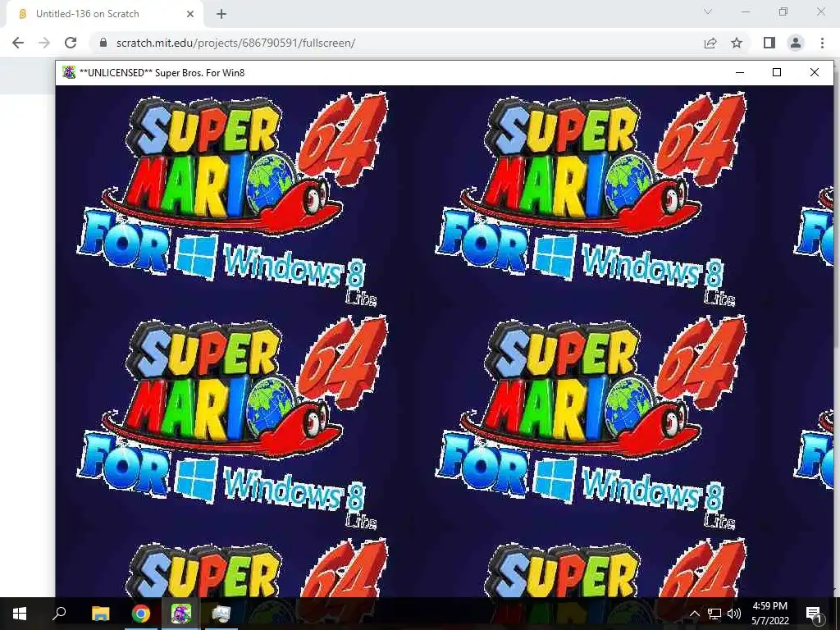This screenshot has height=630, width=840.
Task: Close the Untitled-136 on Scratch tab
Action: tap(190, 14)
